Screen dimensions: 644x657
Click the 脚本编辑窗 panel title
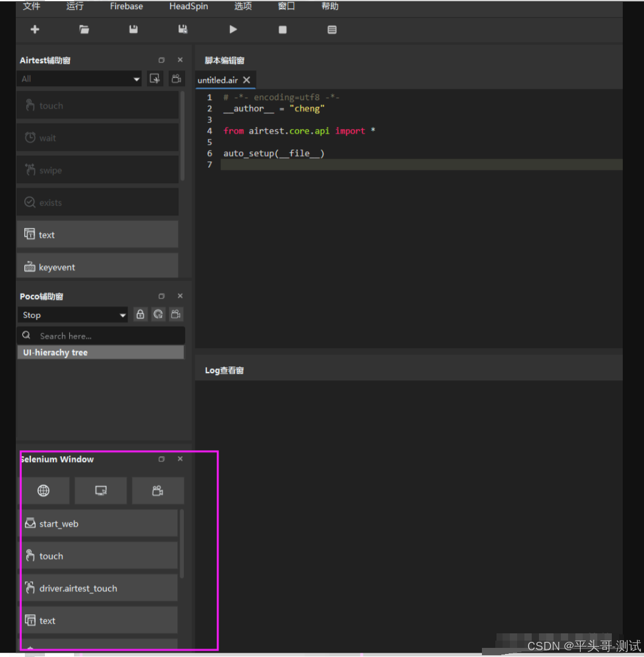pos(225,60)
